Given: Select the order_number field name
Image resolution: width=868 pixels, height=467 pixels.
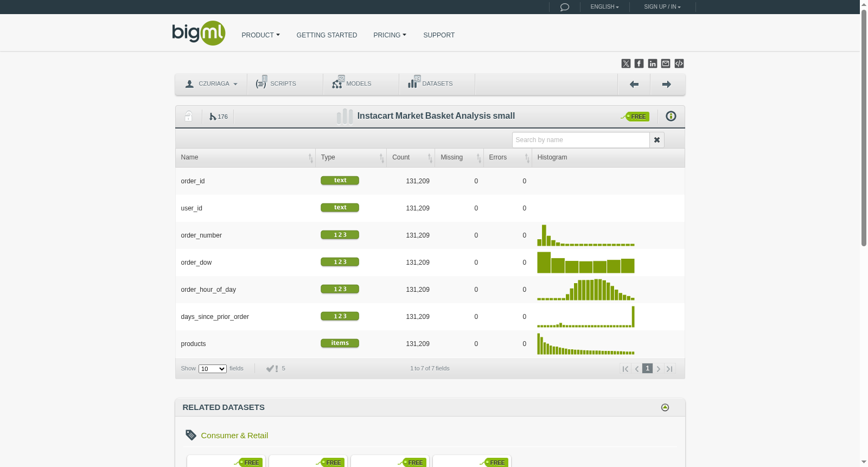Looking at the screenshot, I should [201, 235].
